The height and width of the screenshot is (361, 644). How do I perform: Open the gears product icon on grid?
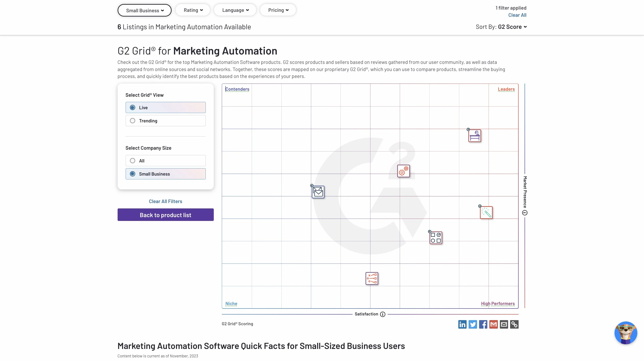point(403,171)
